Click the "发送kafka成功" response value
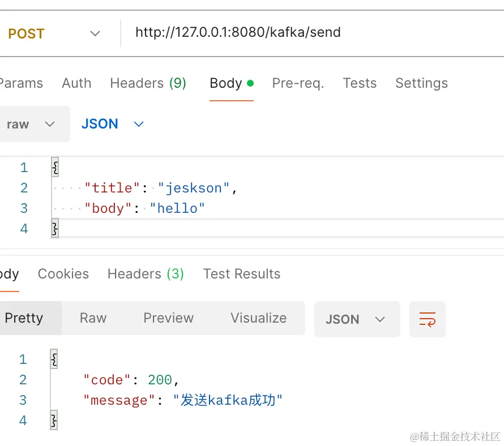 228,400
